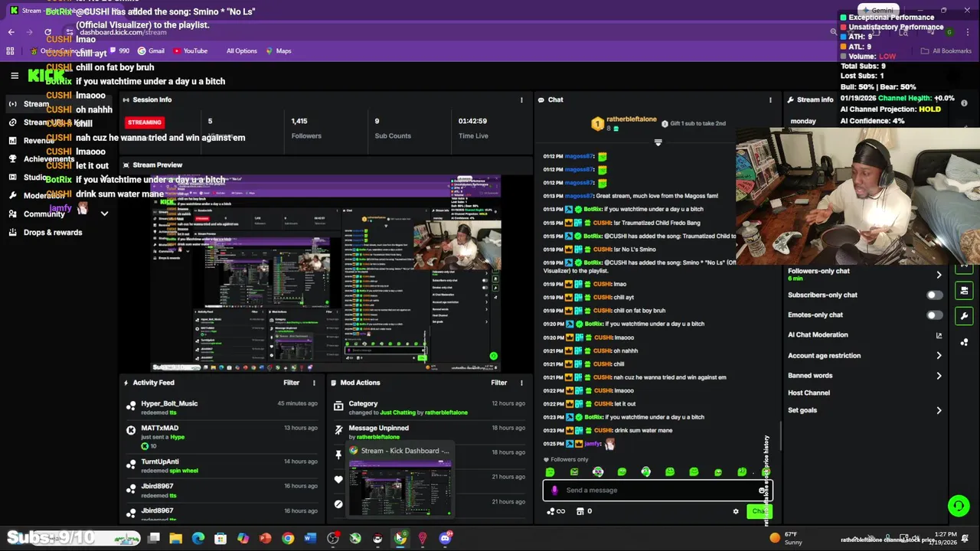
Task: Open Mod Actions three-dot menu
Action: click(521, 383)
